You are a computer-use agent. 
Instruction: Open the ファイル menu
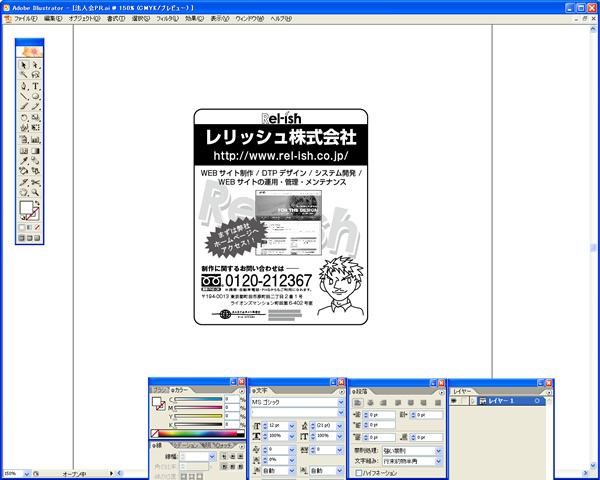pyautogui.click(x=25, y=19)
